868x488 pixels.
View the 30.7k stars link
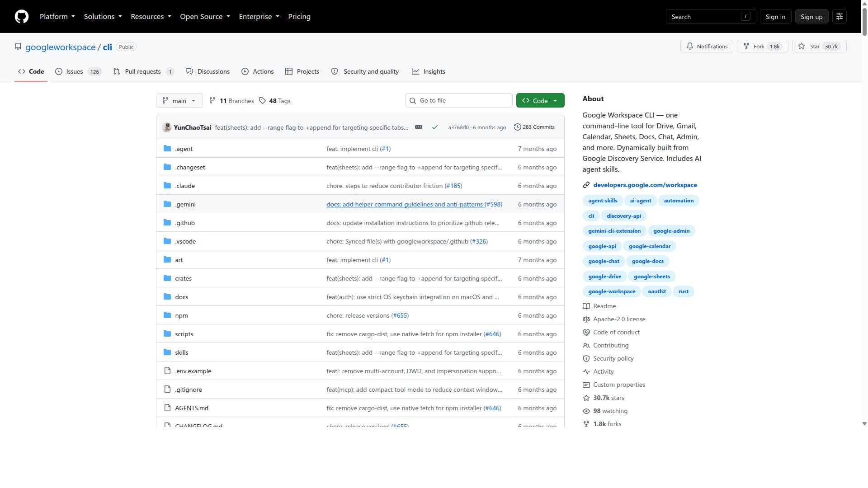[604, 398]
